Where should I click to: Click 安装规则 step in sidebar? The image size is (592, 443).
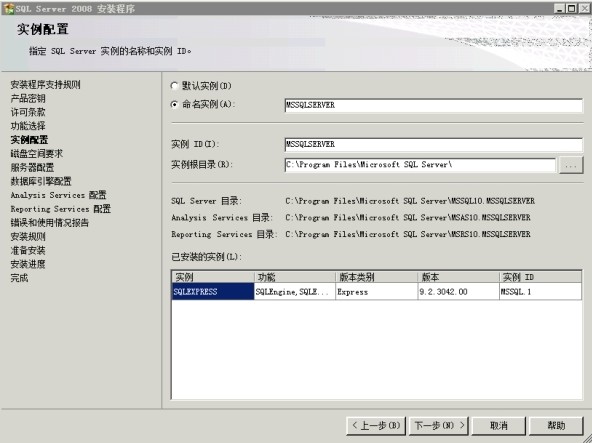(x=28, y=237)
